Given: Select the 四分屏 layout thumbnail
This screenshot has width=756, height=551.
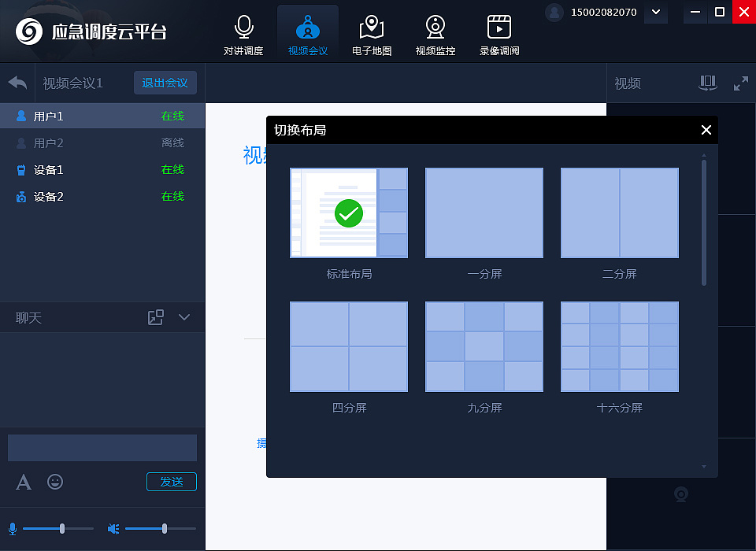Looking at the screenshot, I should (x=349, y=346).
